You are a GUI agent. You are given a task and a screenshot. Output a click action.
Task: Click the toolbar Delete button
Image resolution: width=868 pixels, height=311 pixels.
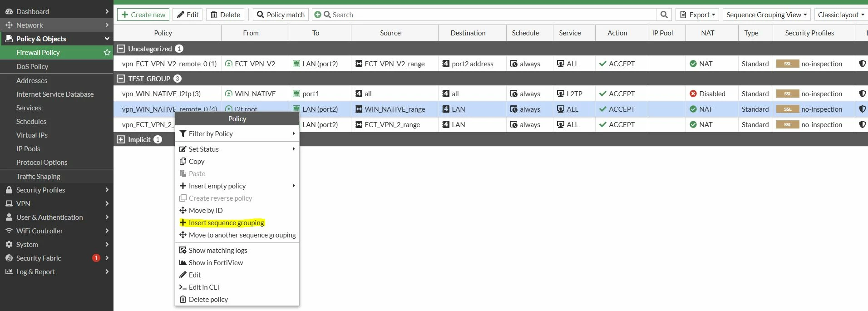pyautogui.click(x=225, y=15)
